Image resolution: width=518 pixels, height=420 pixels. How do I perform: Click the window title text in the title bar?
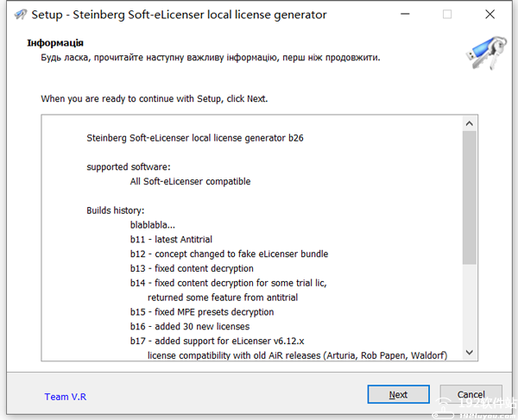pyautogui.click(x=179, y=15)
